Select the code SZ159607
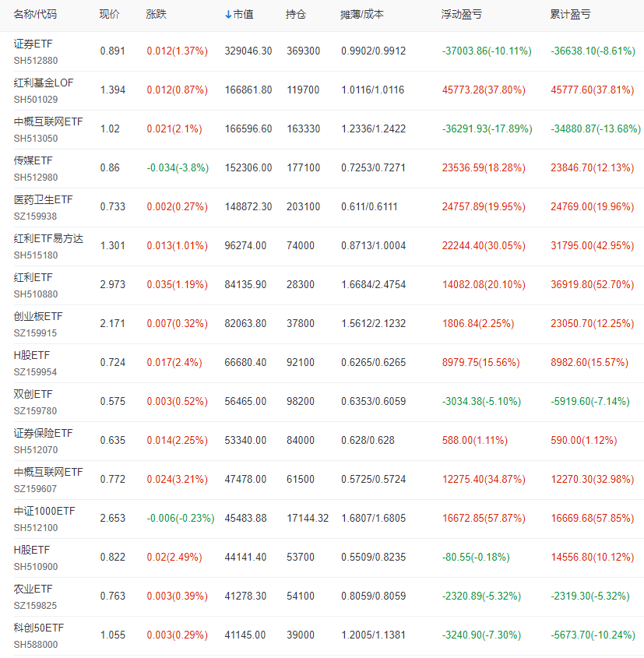The height and width of the screenshot is (658, 644). coord(35,489)
